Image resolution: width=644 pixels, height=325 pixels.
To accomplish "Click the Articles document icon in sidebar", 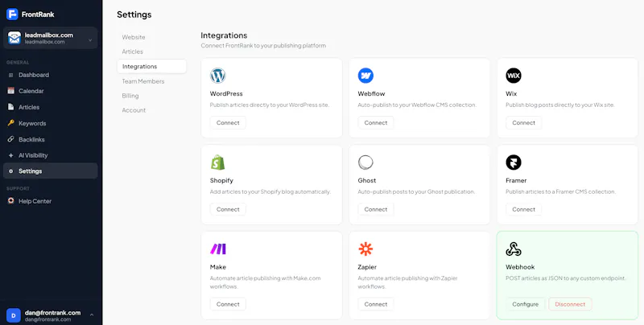I will point(10,107).
